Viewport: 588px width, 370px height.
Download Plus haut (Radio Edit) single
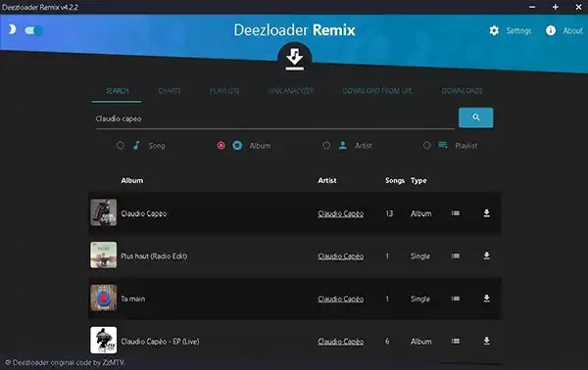[x=486, y=255]
